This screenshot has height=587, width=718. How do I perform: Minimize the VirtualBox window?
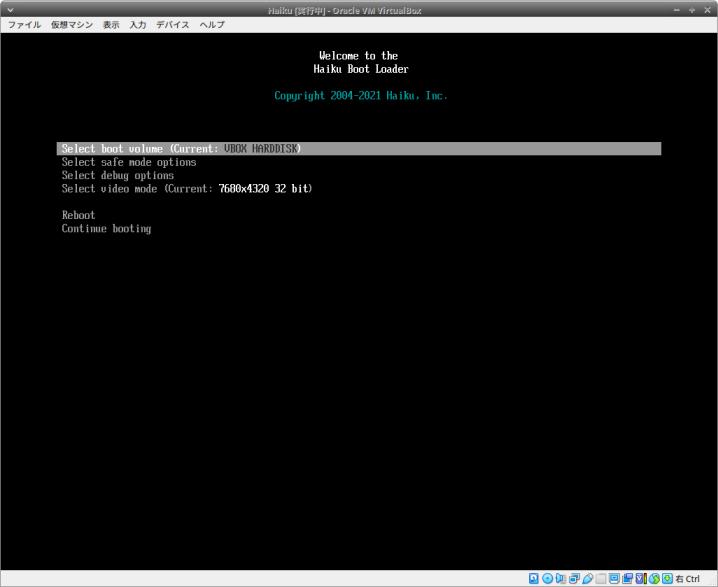(x=677, y=10)
